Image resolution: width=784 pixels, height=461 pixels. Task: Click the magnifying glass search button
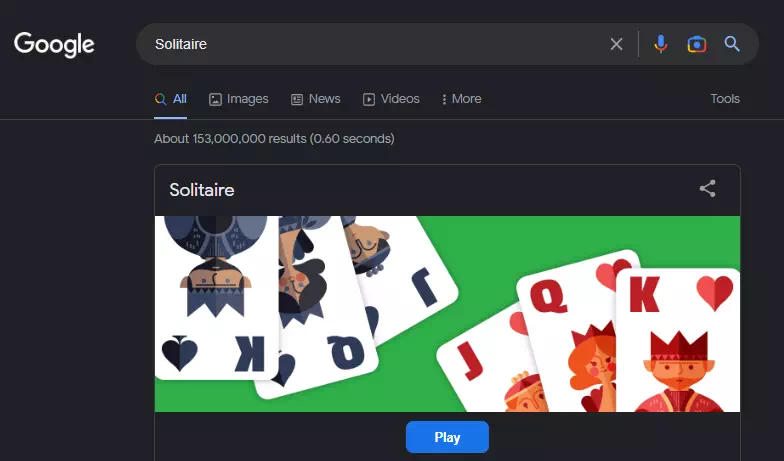(x=732, y=44)
